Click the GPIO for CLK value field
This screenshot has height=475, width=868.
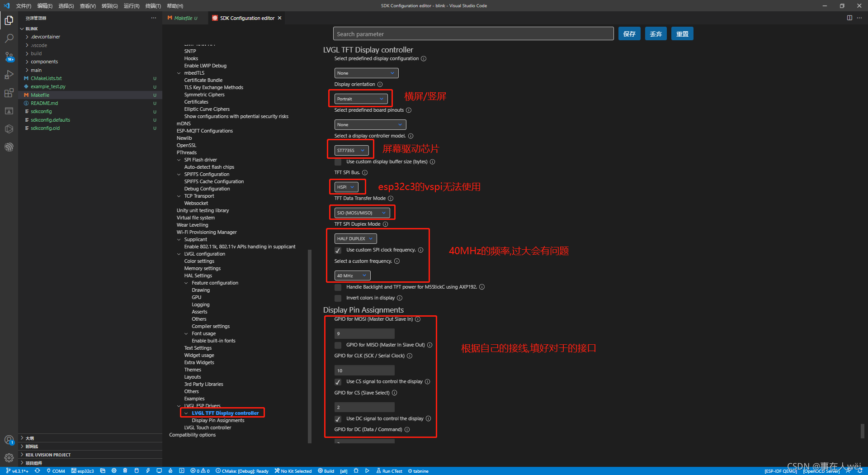point(364,370)
